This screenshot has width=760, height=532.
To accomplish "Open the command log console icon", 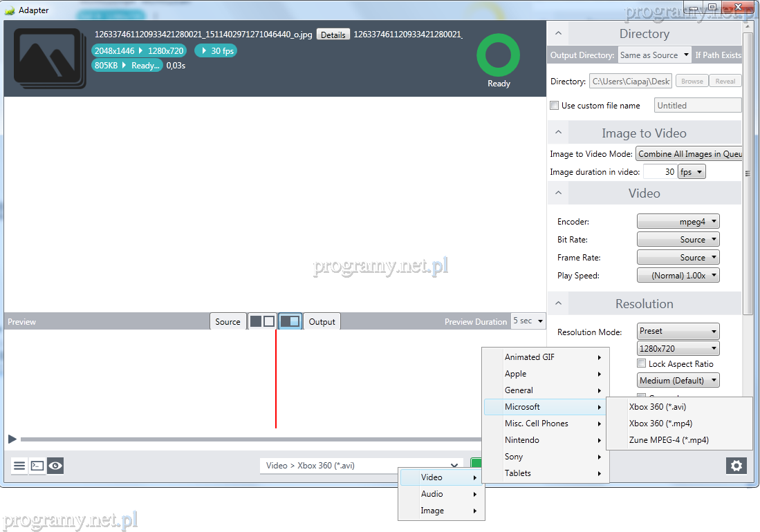I will click(37, 466).
